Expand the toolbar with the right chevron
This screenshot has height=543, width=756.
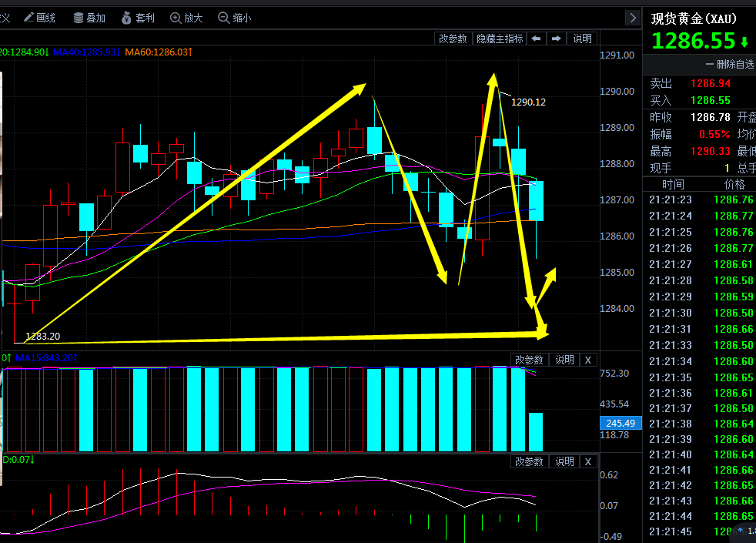click(633, 17)
